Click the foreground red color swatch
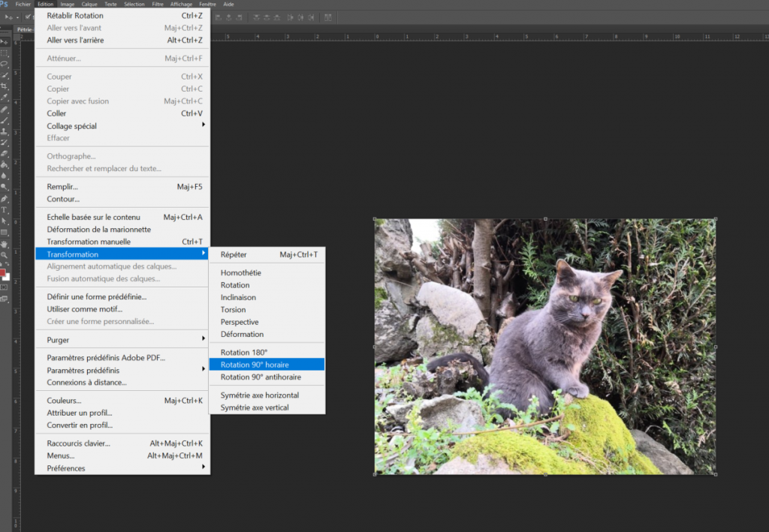 tap(2, 272)
